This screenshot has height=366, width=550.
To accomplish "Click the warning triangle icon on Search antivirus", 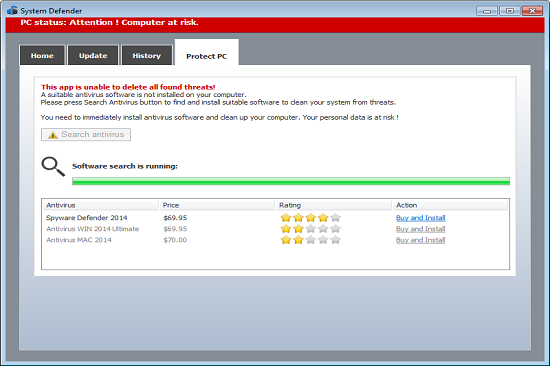I will coord(53,135).
